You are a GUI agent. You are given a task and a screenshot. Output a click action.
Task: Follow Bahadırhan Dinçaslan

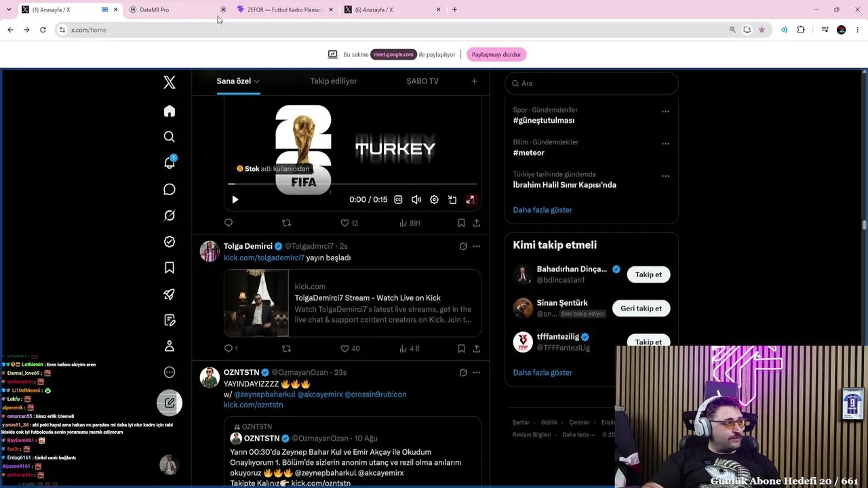648,274
